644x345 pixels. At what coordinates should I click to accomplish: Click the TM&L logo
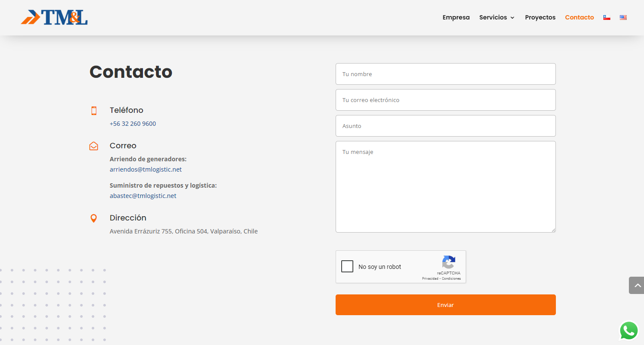tap(54, 17)
